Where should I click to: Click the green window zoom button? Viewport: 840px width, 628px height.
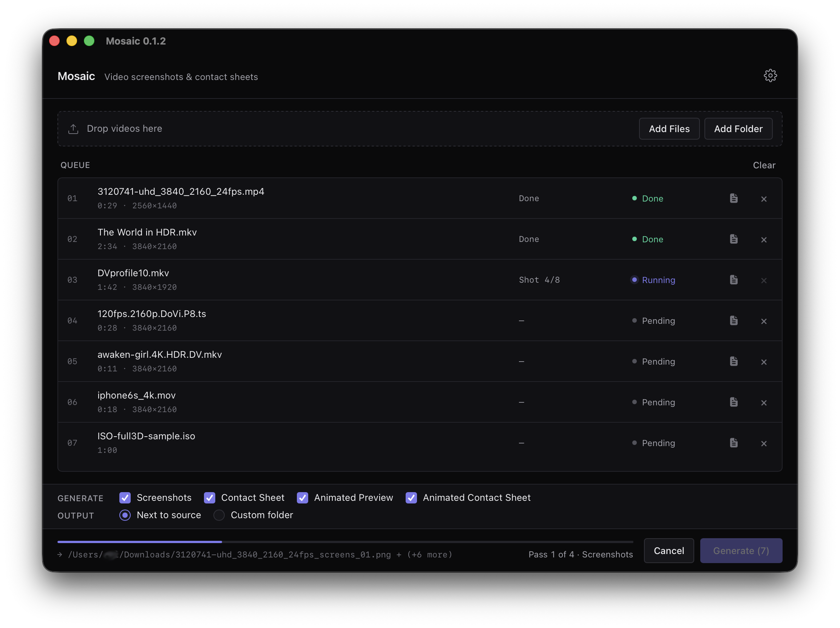pyautogui.click(x=89, y=41)
